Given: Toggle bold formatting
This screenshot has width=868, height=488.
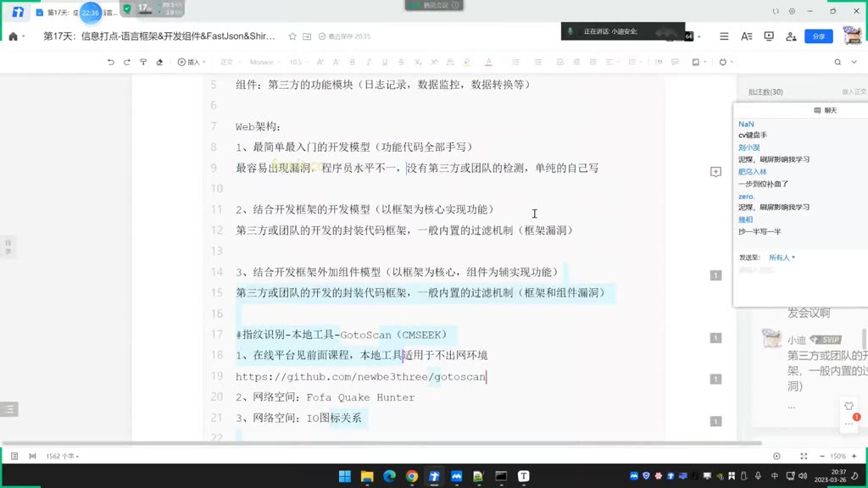Looking at the screenshot, I should (x=352, y=62).
